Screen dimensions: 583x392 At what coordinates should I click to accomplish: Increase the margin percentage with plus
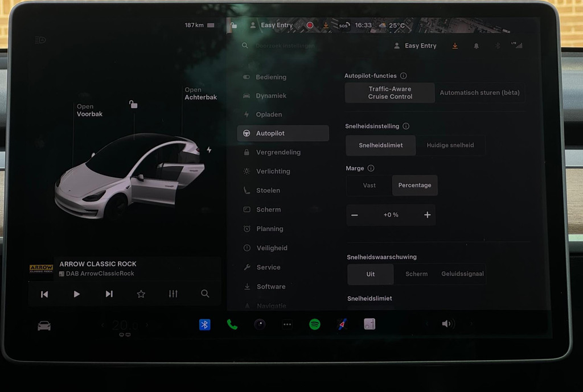[427, 215]
